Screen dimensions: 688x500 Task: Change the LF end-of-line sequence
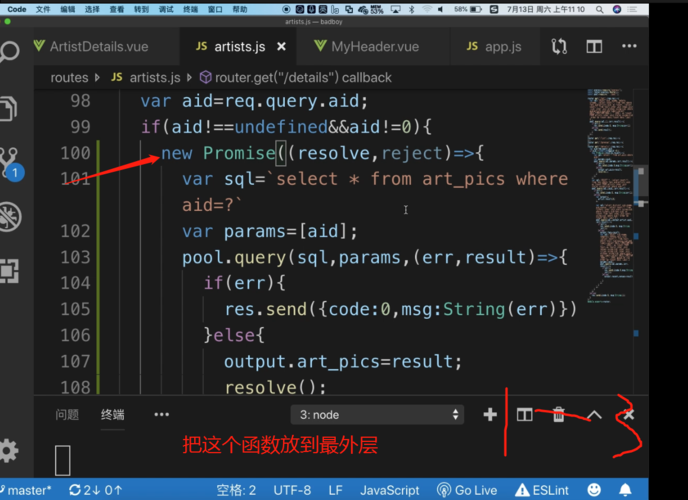tap(336, 490)
